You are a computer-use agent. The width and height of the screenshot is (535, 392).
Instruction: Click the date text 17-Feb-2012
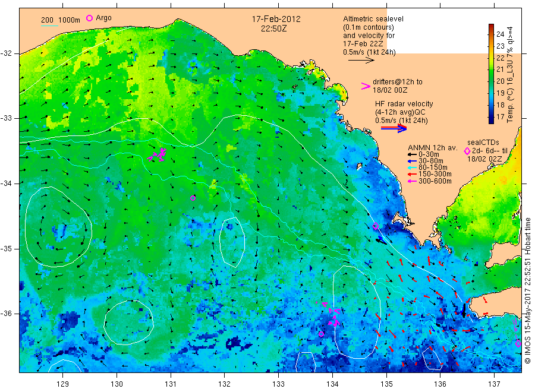coord(276,19)
